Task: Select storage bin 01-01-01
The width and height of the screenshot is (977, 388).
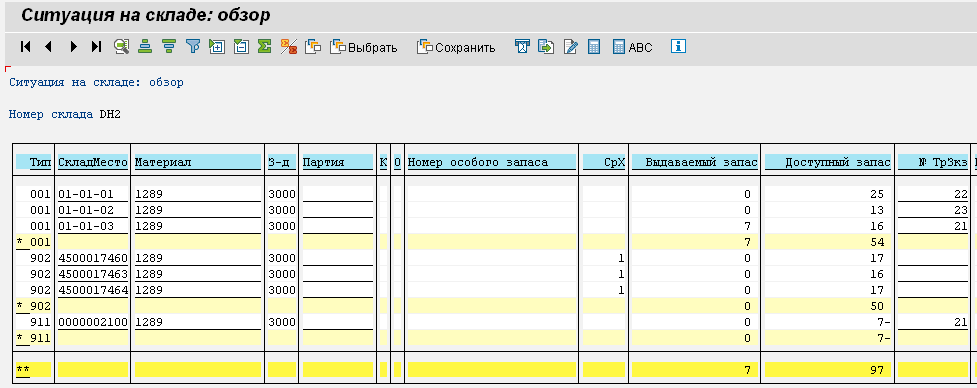Action: coord(93,194)
